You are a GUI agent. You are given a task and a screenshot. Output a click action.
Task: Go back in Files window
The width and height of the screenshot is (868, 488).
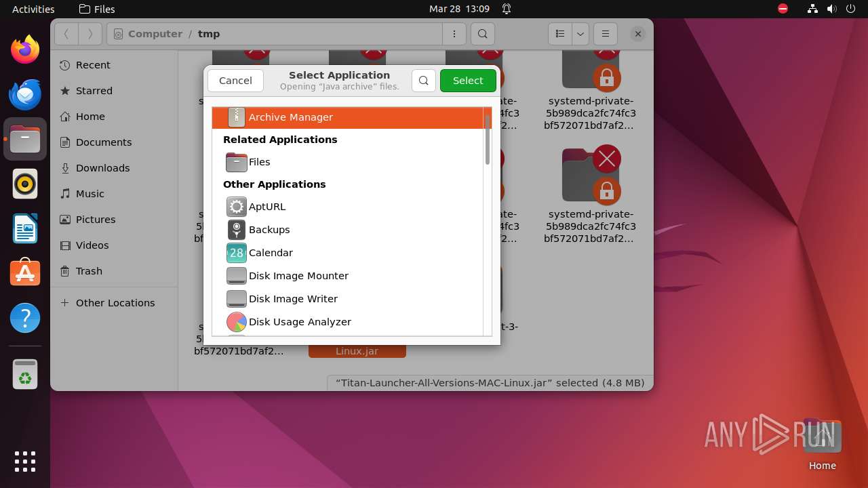pos(66,34)
